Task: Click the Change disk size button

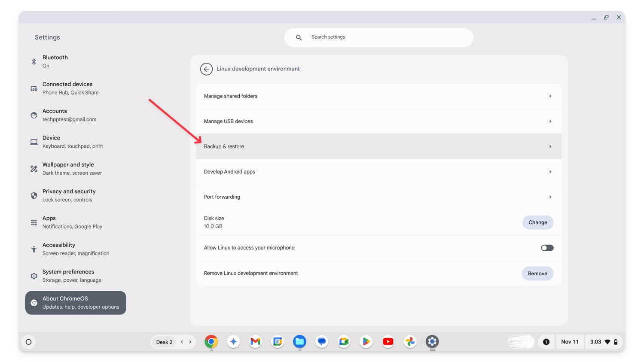Action: click(537, 222)
